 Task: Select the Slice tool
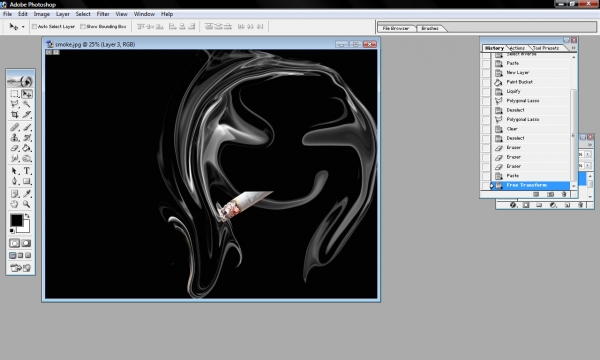[27, 114]
